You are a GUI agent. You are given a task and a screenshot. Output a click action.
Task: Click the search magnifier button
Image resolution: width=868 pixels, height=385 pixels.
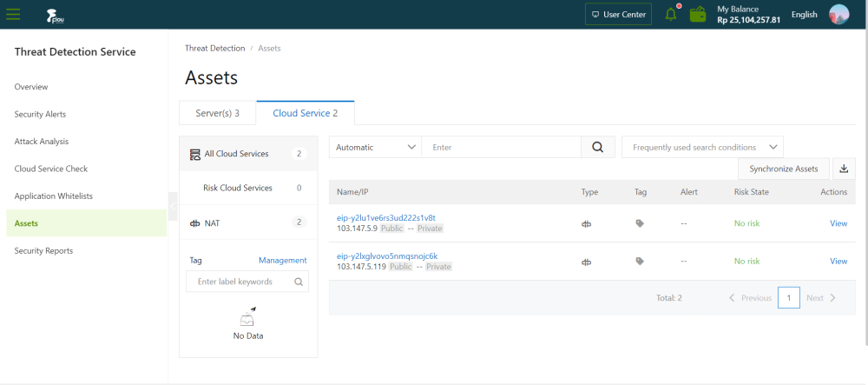coord(597,148)
